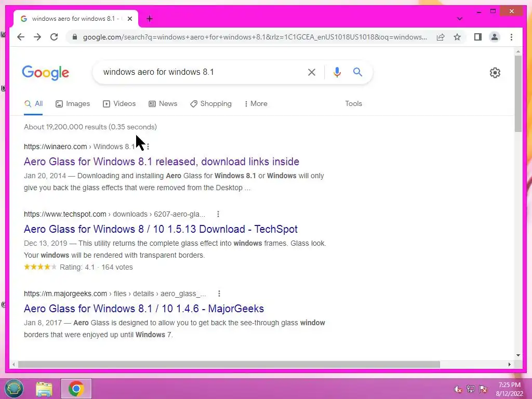532x399 pixels.
Task: Open options for the techspot.com result
Action: click(218, 214)
